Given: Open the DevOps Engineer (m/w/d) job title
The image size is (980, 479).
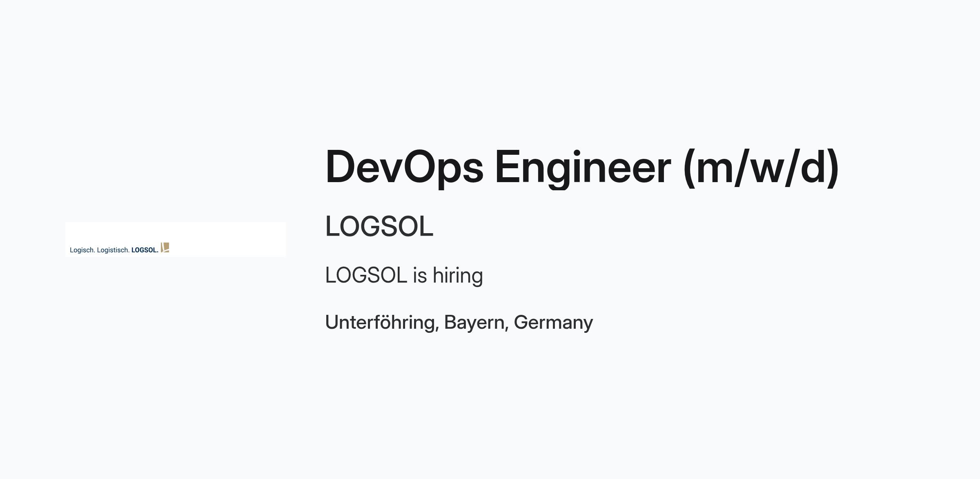Looking at the screenshot, I should 582,167.
